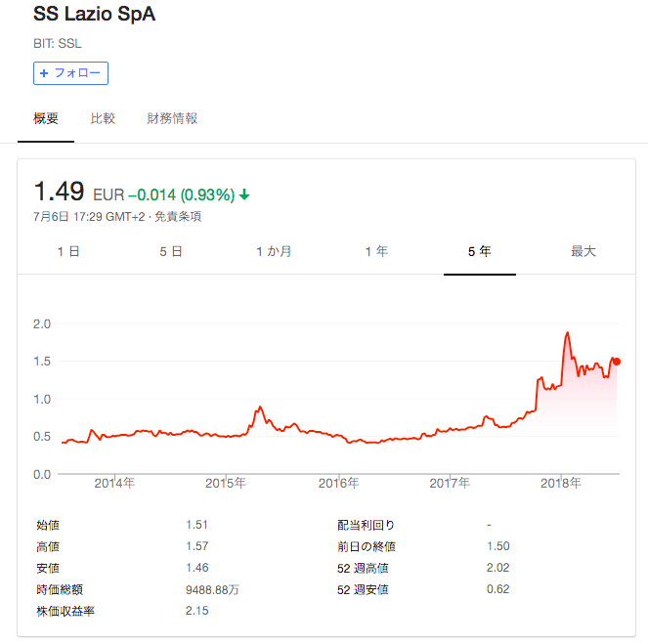Click the 1.49 current price
This screenshot has width=648, height=644.
pos(59,192)
